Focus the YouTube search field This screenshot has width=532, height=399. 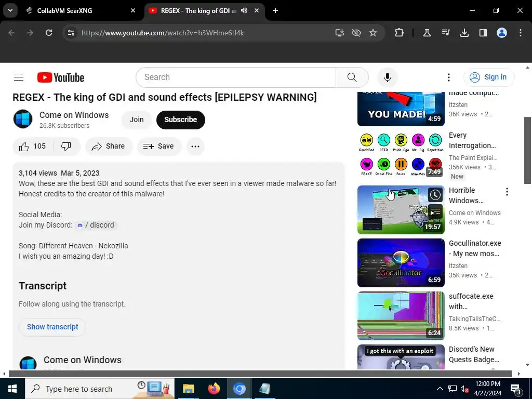click(236, 77)
